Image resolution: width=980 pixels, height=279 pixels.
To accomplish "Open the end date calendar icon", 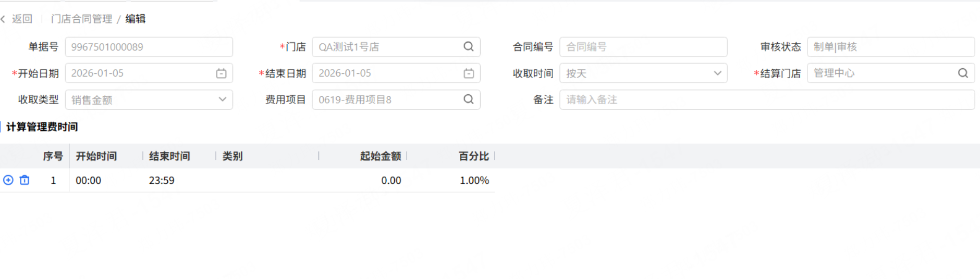I will tap(469, 73).
